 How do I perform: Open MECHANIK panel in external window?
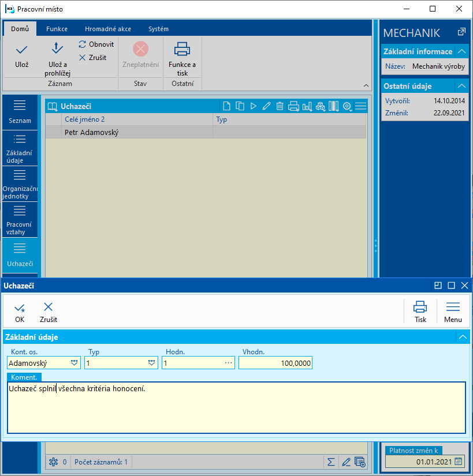click(x=461, y=32)
